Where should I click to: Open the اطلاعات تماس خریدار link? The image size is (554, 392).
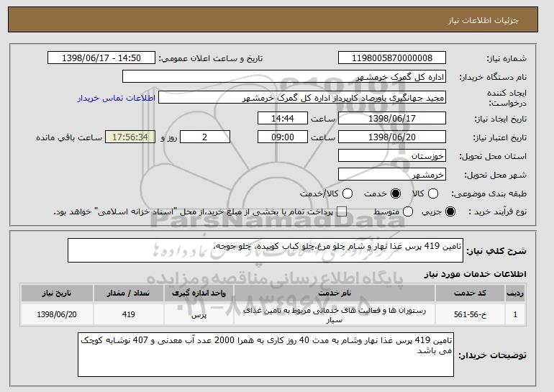pos(117,98)
